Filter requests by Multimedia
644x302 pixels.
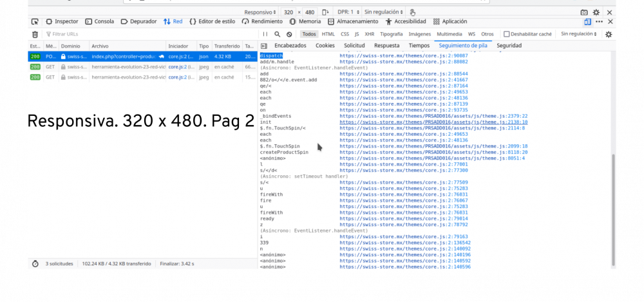coord(450,34)
